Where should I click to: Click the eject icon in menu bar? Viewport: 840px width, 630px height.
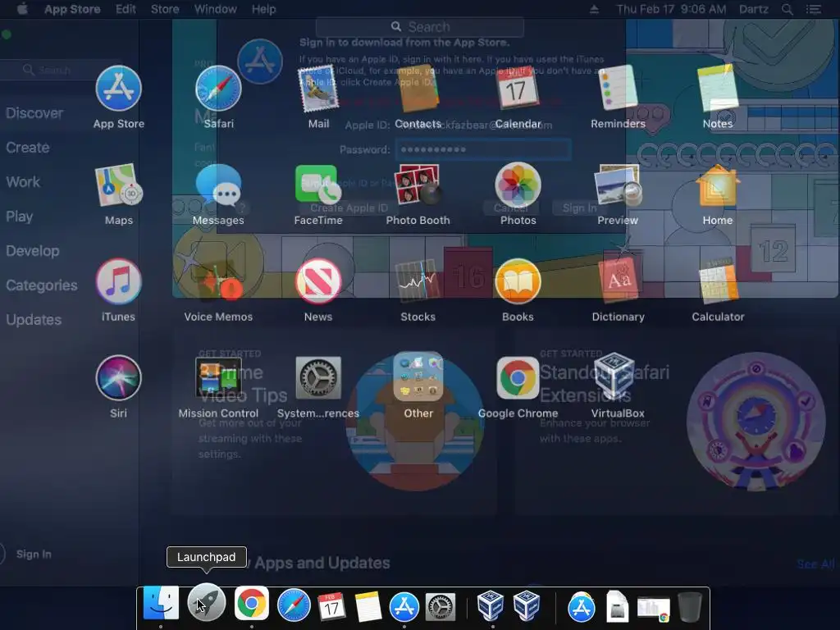point(594,9)
